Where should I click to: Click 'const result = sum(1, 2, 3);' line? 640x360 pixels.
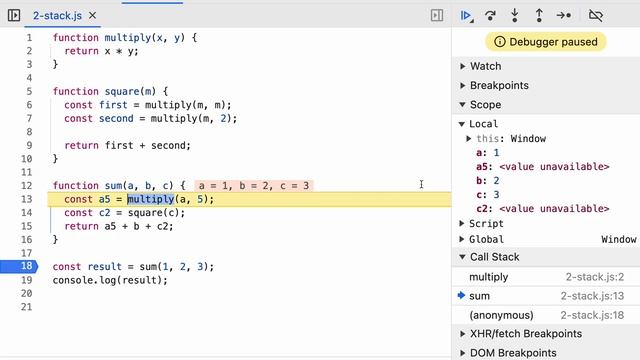(133, 267)
